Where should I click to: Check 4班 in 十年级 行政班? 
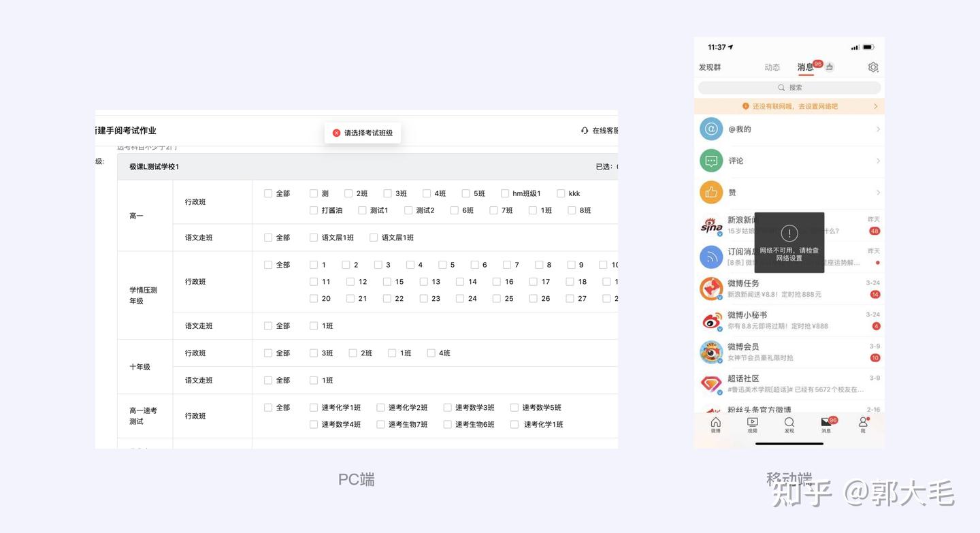(431, 353)
